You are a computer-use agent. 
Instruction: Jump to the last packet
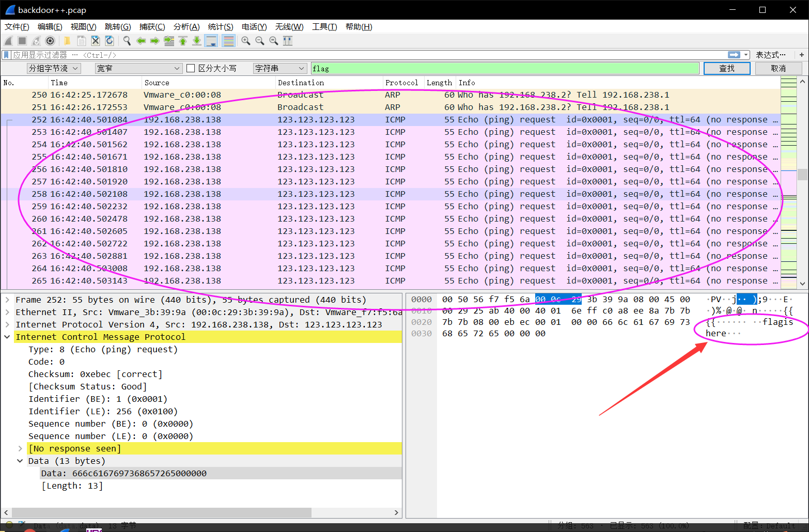(196, 41)
